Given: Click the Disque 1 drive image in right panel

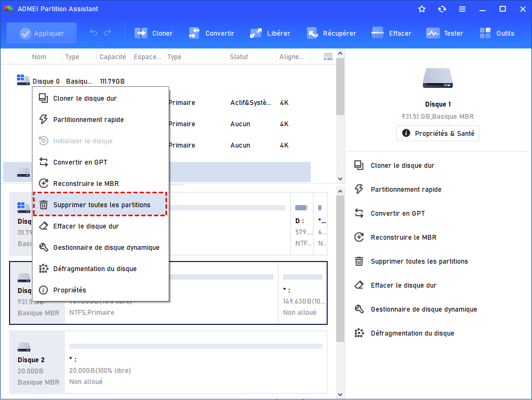Looking at the screenshot, I should (x=438, y=78).
